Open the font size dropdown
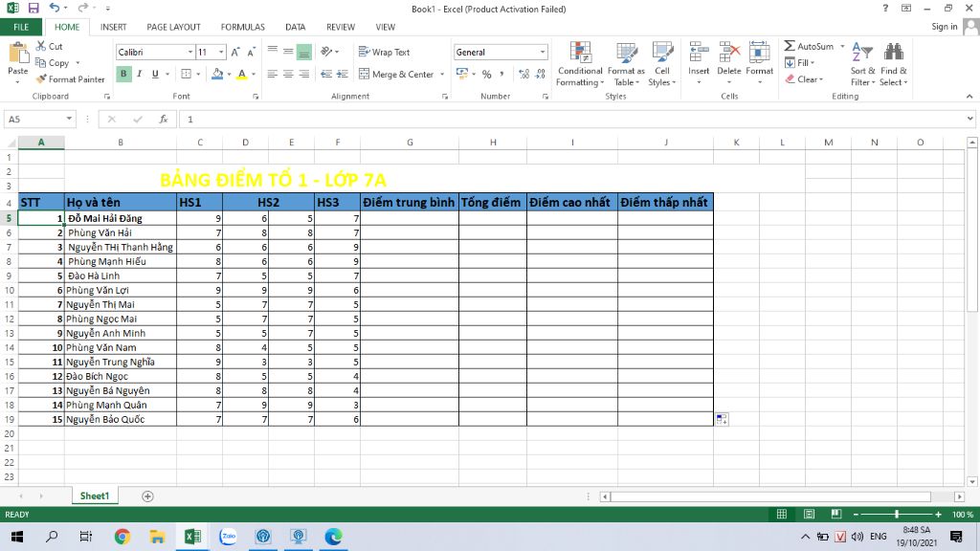Viewport: 980px width, 551px height. [221, 52]
